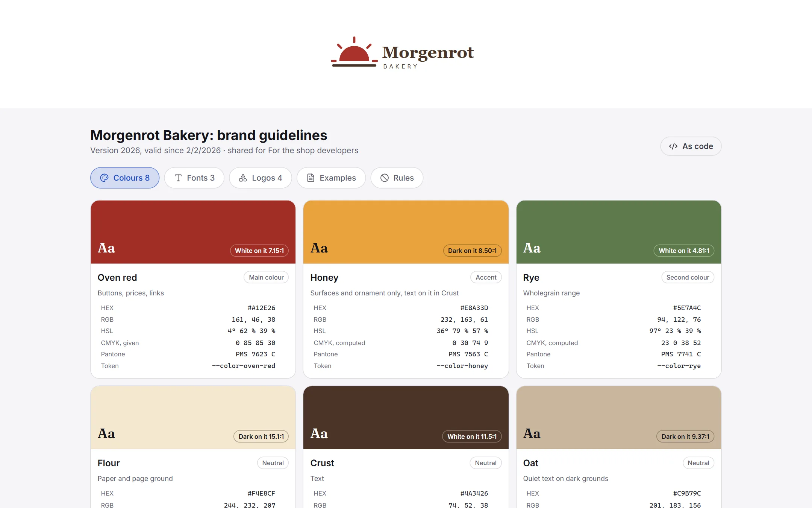
Task: Select the Oven red colour swatch
Action: [193, 232]
